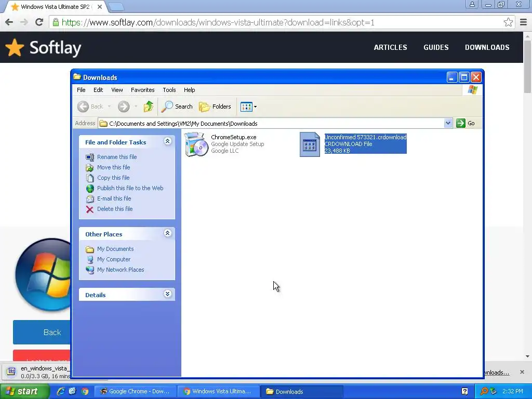Open ARTICLES in Softlay navigation
Image resolution: width=532 pixels, height=399 pixels.
(x=390, y=47)
